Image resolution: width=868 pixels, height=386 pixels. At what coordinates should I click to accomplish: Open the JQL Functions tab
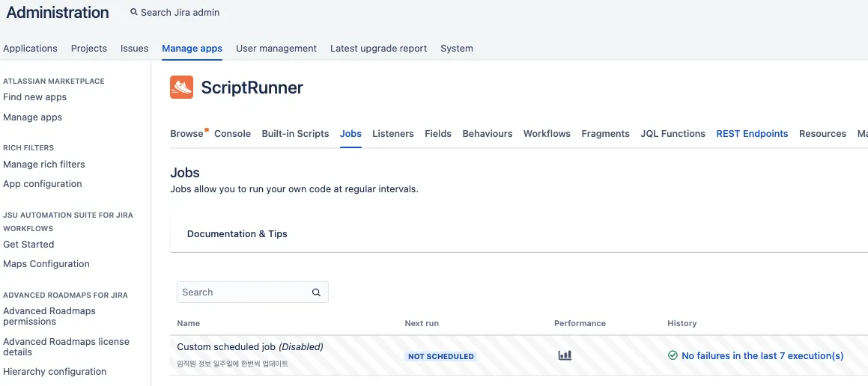[x=673, y=133]
